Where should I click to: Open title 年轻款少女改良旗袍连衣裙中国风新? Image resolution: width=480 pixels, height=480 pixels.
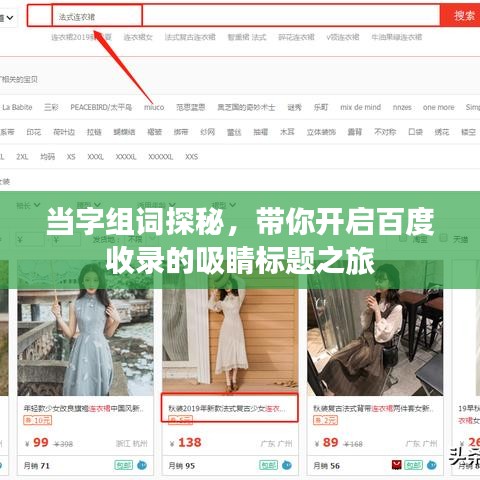[x=84, y=408]
